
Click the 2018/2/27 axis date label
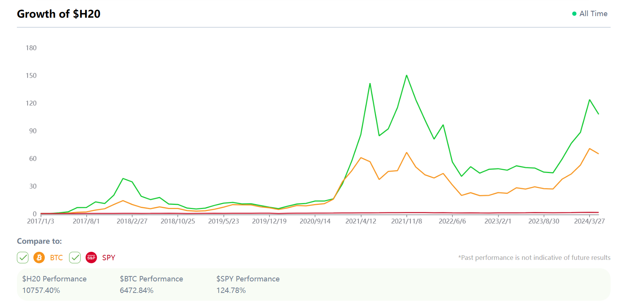[x=132, y=221]
